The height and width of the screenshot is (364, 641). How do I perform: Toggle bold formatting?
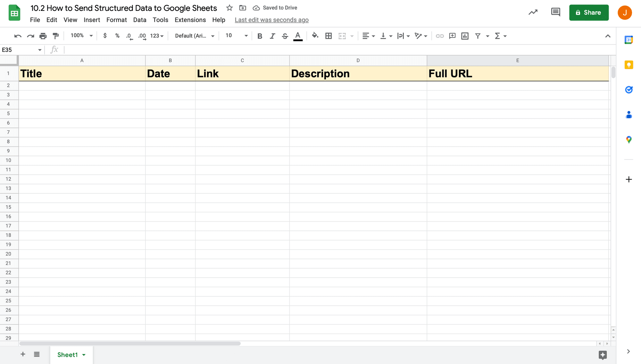260,36
